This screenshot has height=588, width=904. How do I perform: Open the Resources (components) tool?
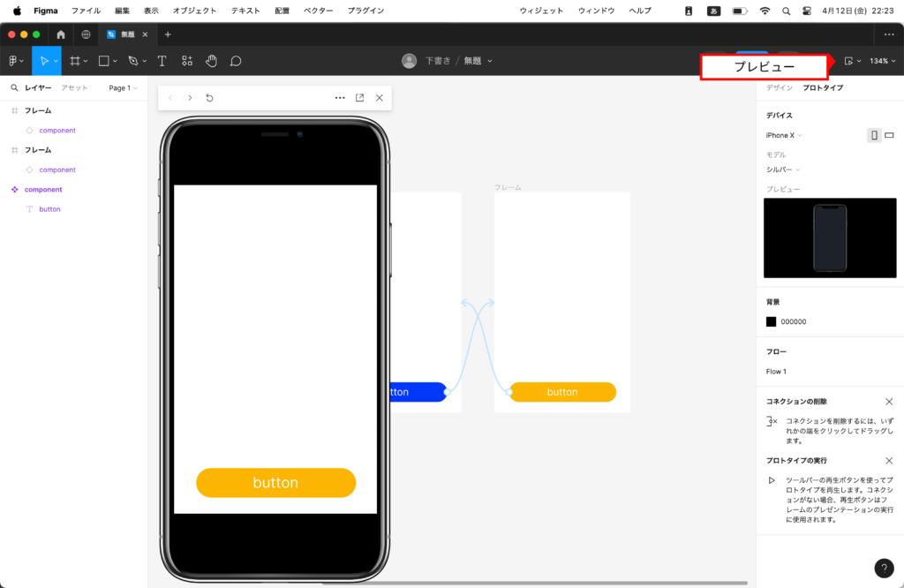[x=186, y=61]
